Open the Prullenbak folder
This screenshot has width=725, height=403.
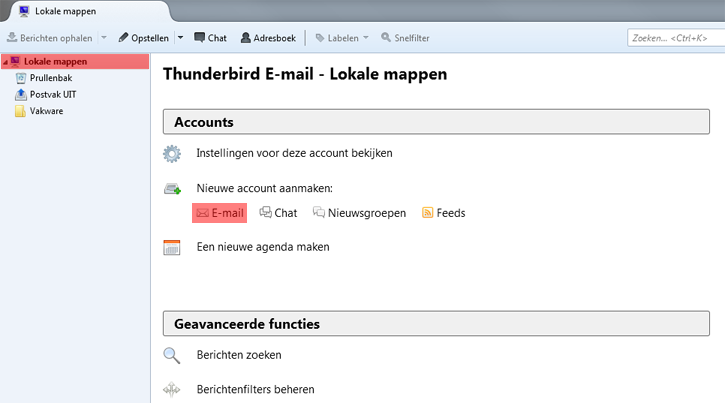(x=51, y=78)
